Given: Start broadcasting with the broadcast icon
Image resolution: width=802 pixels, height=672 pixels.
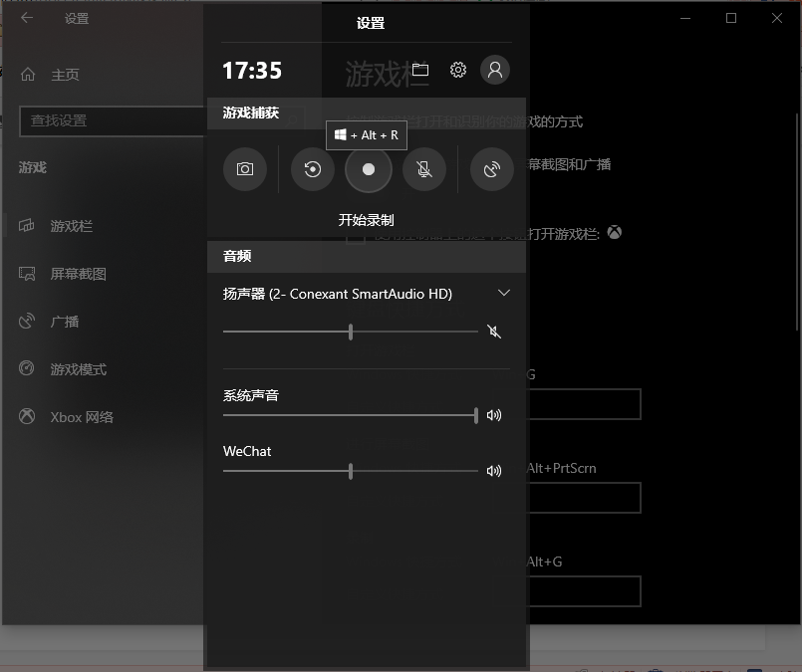Looking at the screenshot, I should coord(492,169).
